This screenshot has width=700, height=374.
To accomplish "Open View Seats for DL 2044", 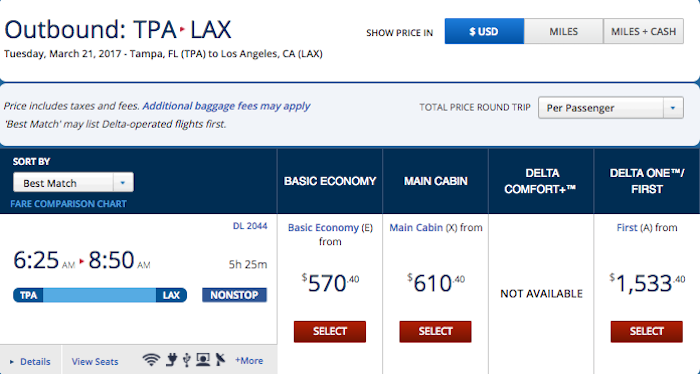I will [x=95, y=362].
